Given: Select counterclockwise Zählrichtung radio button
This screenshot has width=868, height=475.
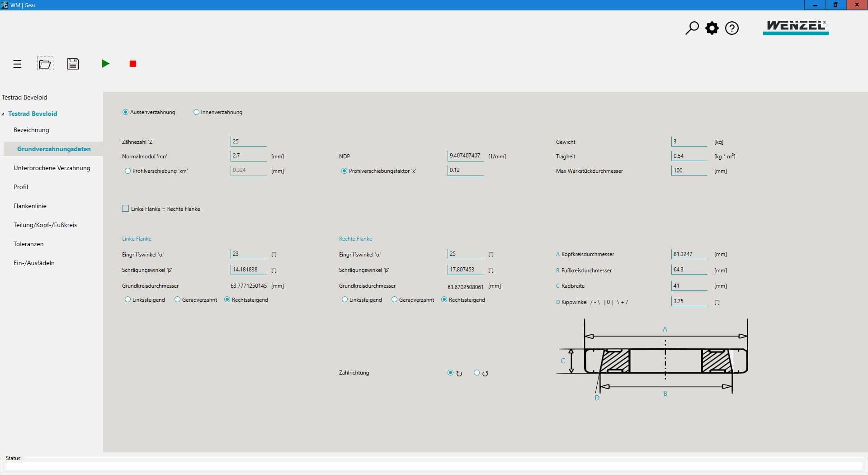Looking at the screenshot, I should 476,373.
